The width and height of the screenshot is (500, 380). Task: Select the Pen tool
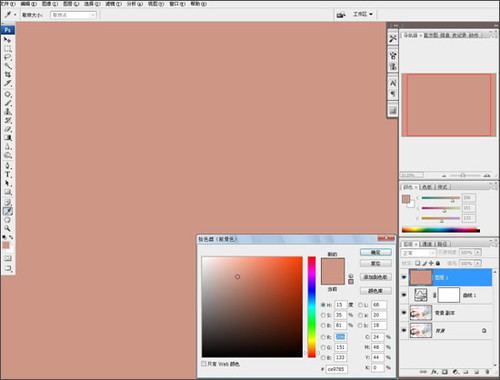point(7,166)
